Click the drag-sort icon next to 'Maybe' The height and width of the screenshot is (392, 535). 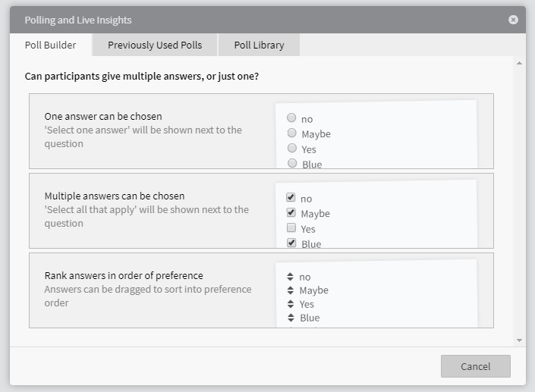click(291, 290)
